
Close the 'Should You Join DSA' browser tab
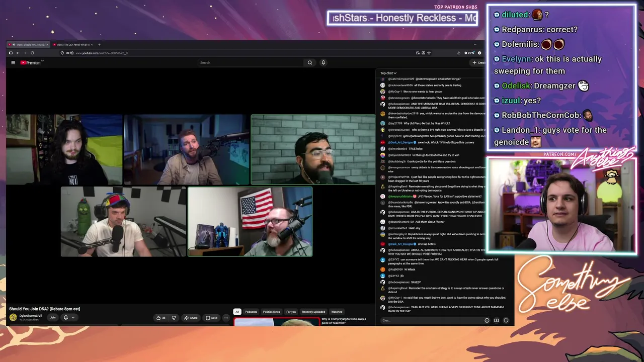pyautogui.click(x=48, y=45)
